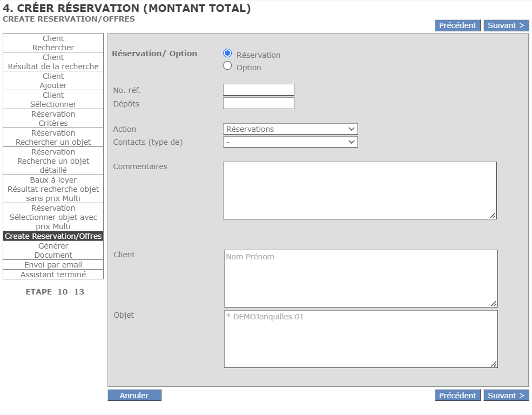Jump to Réservation Critères step

coord(53,119)
